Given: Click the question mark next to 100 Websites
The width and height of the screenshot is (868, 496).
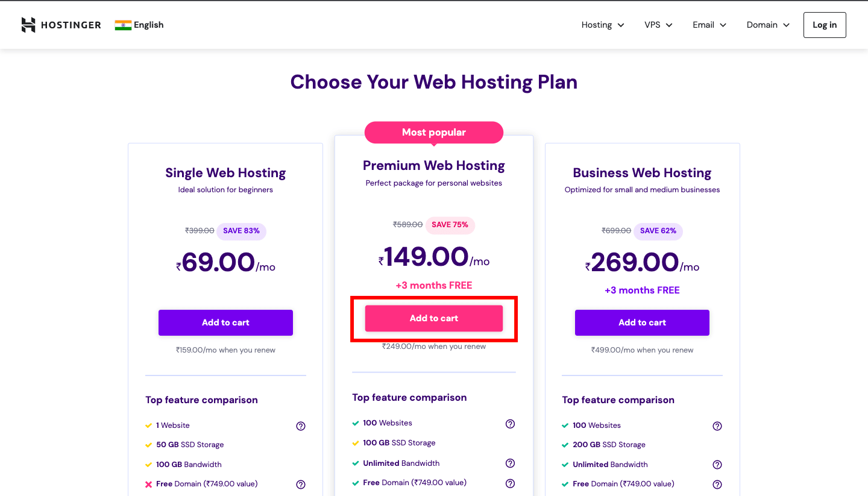Looking at the screenshot, I should point(510,424).
